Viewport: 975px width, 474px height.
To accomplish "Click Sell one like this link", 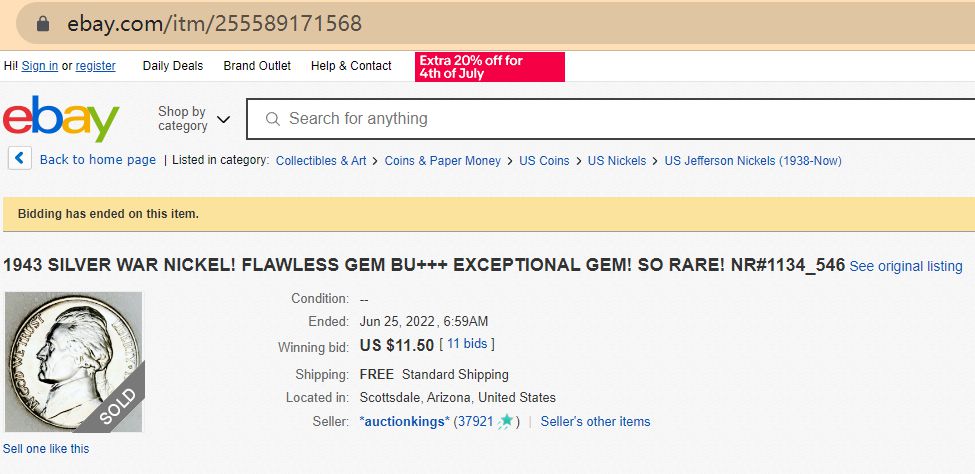I will click(x=46, y=448).
